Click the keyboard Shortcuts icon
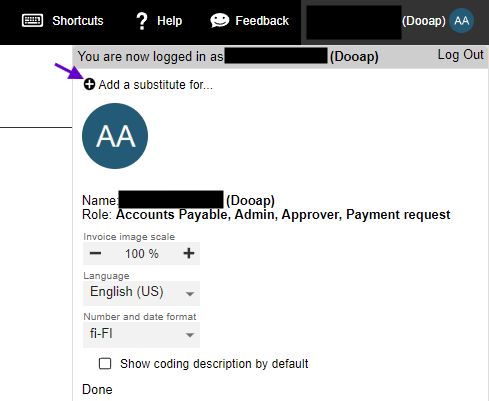489x401 pixels. [32, 21]
